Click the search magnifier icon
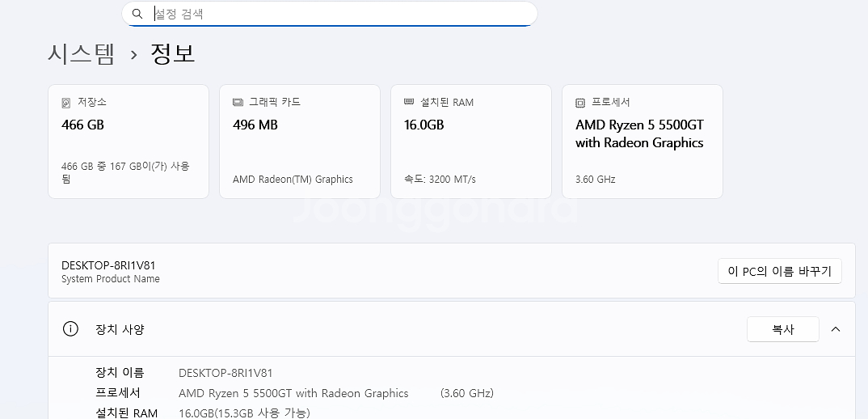This screenshot has width=868, height=419. tap(137, 14)
